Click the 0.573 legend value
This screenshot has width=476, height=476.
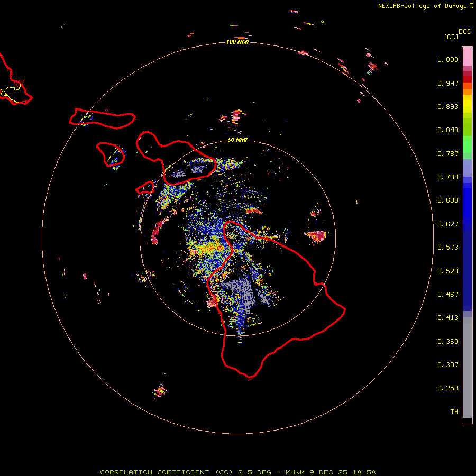[448, 248]
